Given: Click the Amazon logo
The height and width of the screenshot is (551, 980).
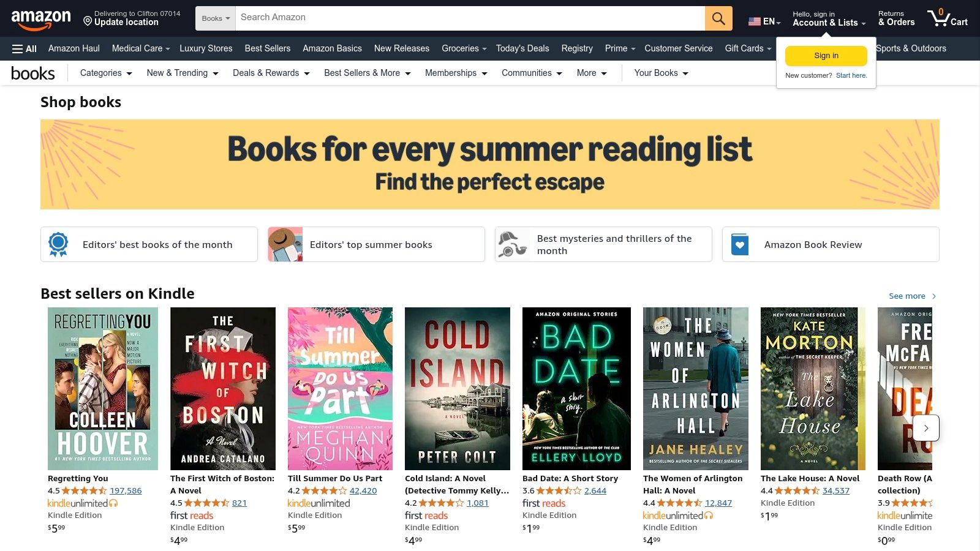Looking at the screenshot, I should [41, 18].
